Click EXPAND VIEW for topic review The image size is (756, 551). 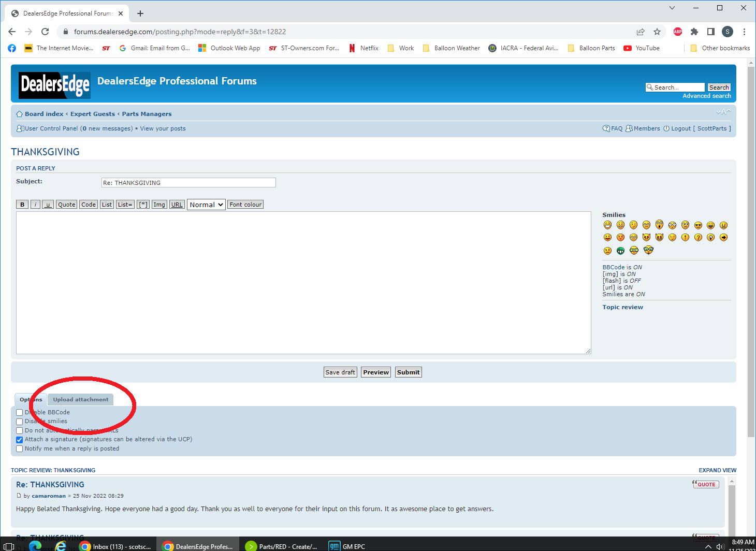click(x=717, y=470)
